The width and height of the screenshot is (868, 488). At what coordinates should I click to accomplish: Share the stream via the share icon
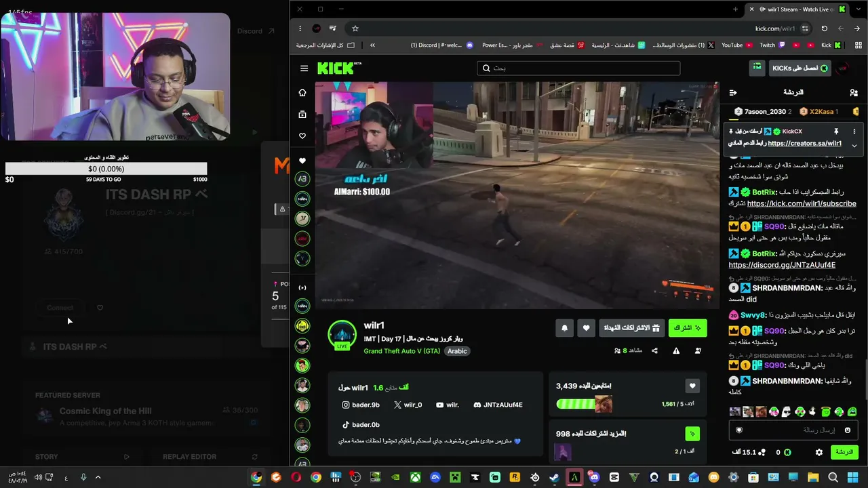tap(654, 350)
